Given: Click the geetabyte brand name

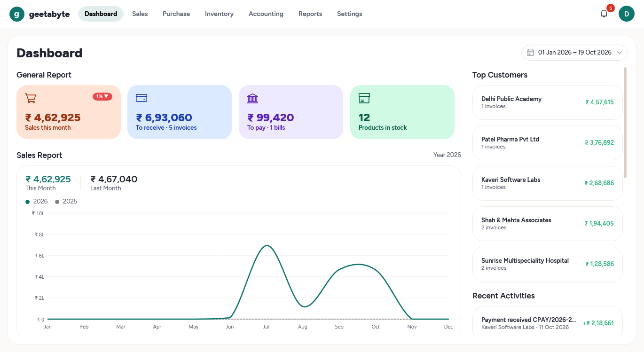Looking at the screenshot, I should (49, 14).
